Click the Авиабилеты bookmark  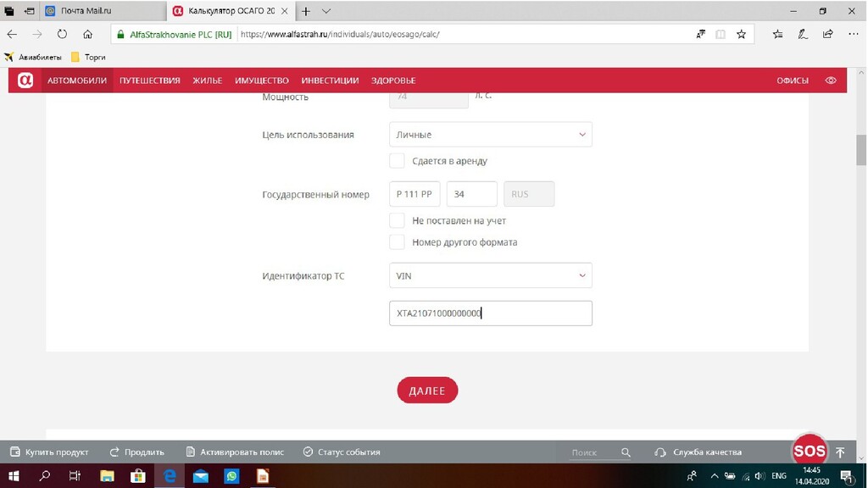point(33,57)
